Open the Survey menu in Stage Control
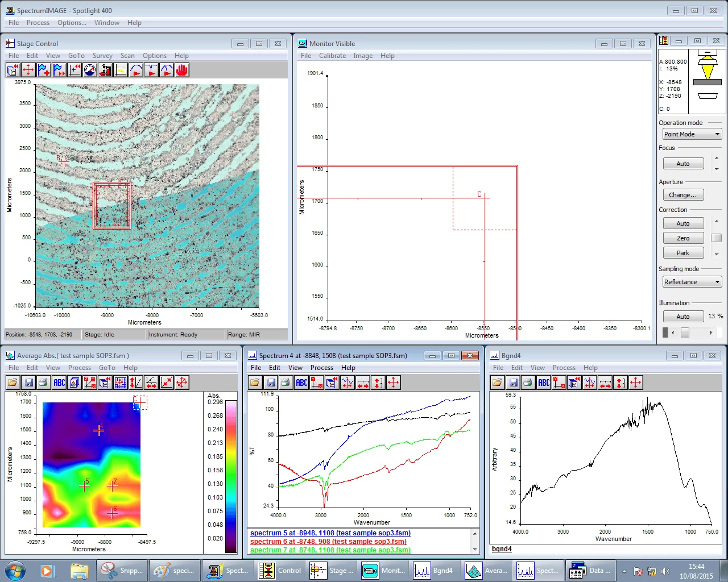 pos(102,56)
